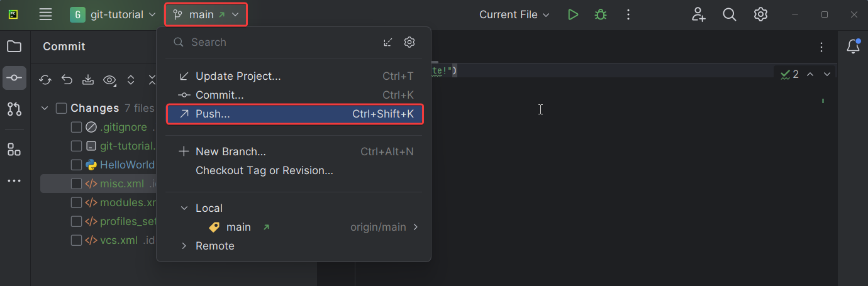Image resolution: width=868 pixels, height=286 pixels.
Task: Tick the .gitignore file checkbox
Action: tap(76, 127)
